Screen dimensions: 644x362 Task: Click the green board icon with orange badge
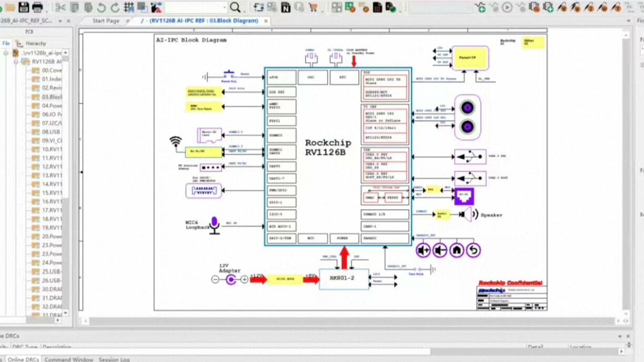click(350, 7)
